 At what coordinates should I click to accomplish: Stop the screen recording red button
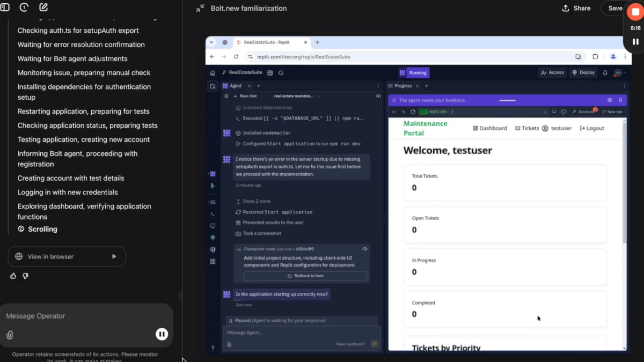(x=635, y=12)
